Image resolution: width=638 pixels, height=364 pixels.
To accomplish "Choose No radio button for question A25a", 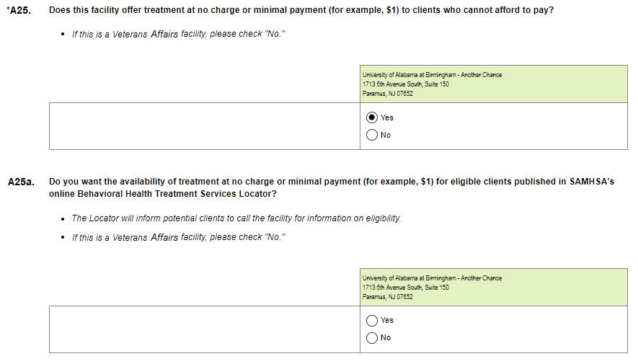I will [x=372, y=337].
